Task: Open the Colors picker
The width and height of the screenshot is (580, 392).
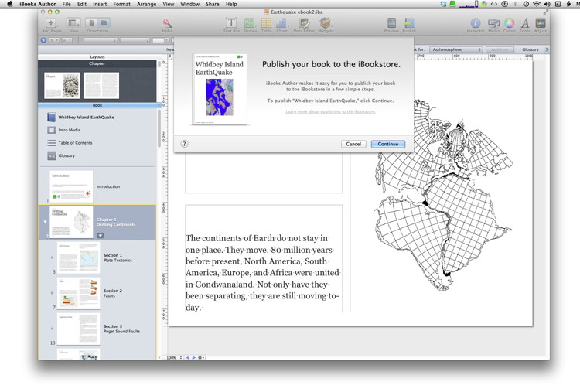Action: tap(510, 26)
